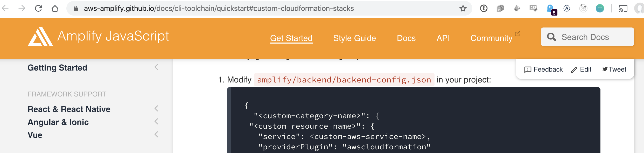The image size is (644, 153).
Task: Open React & React Native sidebar item
Action: (69, 109)
